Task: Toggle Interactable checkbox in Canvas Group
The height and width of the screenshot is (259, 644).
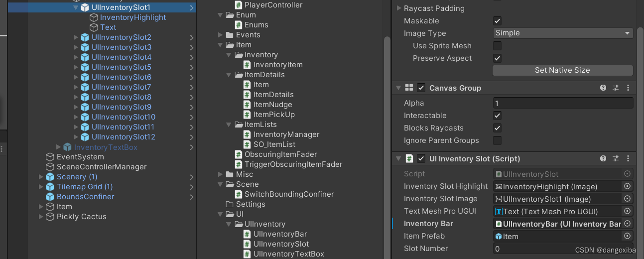Action: coord(497,116)
